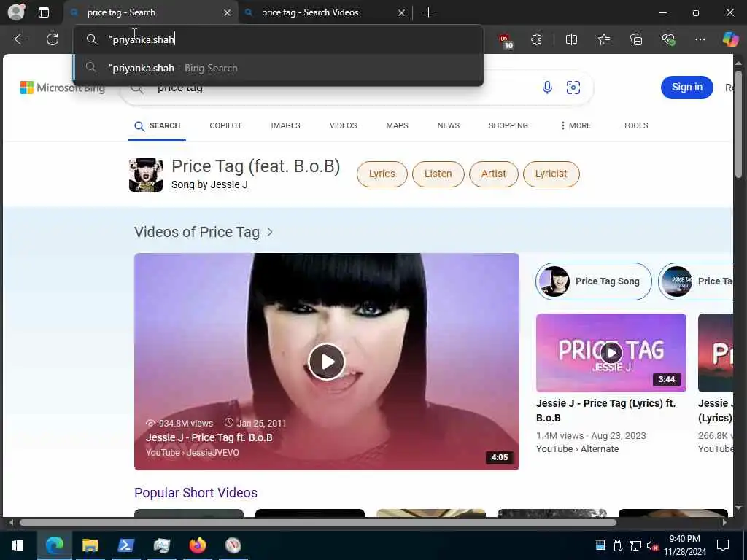Reload the page with refresh icon

point(53,39)
